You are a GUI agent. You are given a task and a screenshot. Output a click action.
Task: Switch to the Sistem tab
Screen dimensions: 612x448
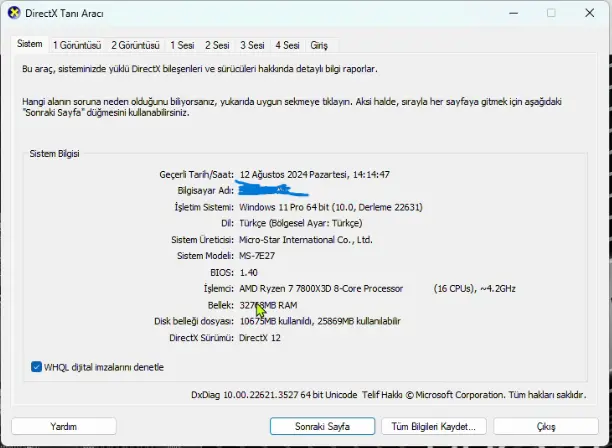(x=30, y=44)
